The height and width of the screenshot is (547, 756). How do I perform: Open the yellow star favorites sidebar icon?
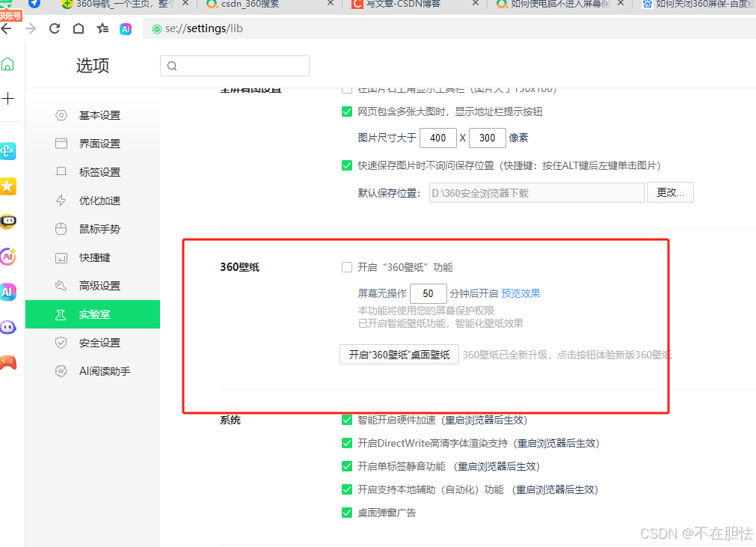[x=7, y=186]
